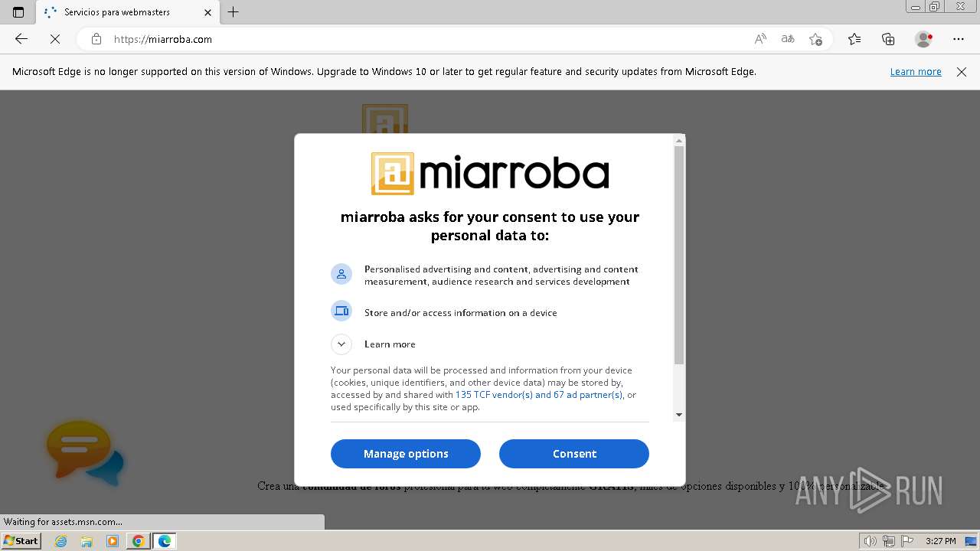Click the browser back arrow

pos(21,39)
